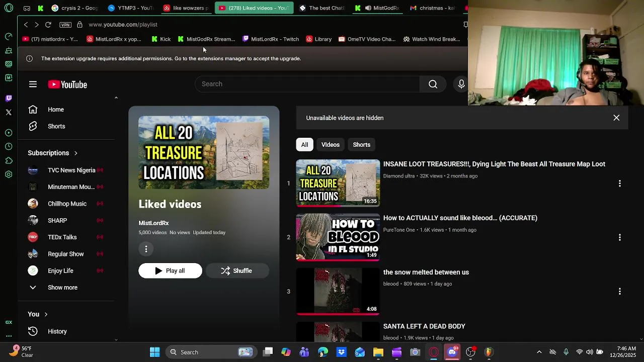Click into the YouTube Search field

(x=307, y=84)
